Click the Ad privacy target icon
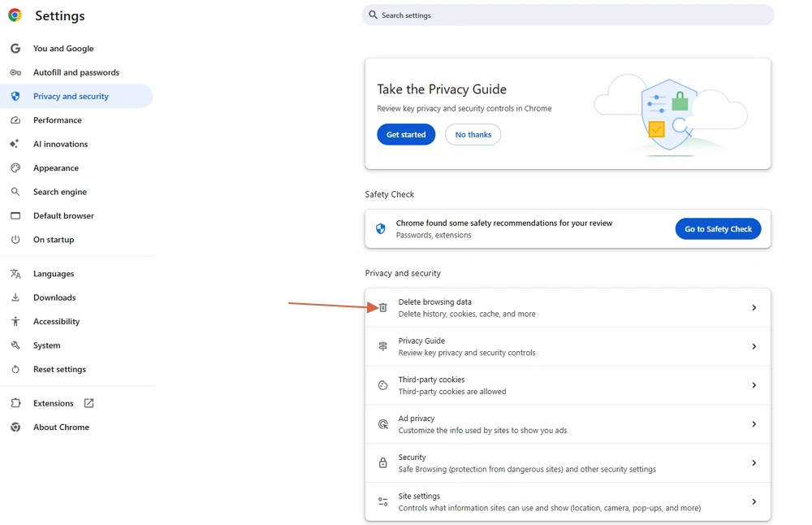Image resolution: width=812 pixels, height=525 pixels. point(382,424)
